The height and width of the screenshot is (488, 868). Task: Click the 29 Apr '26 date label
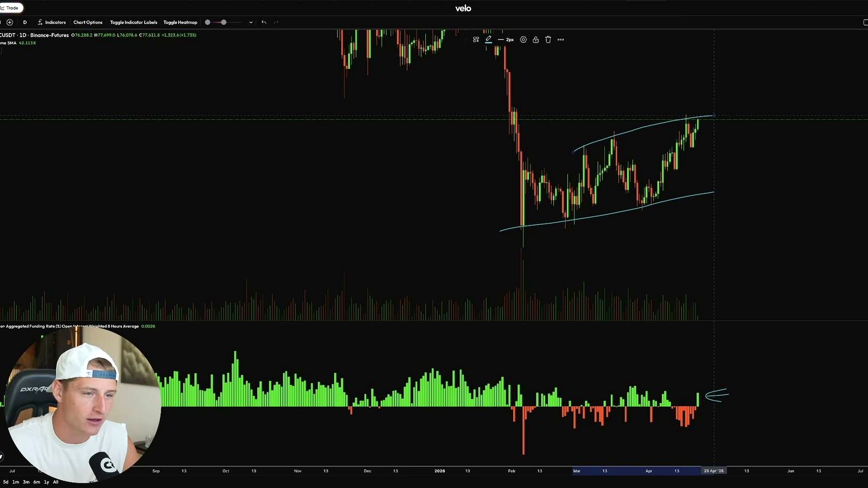pos(714,471)
